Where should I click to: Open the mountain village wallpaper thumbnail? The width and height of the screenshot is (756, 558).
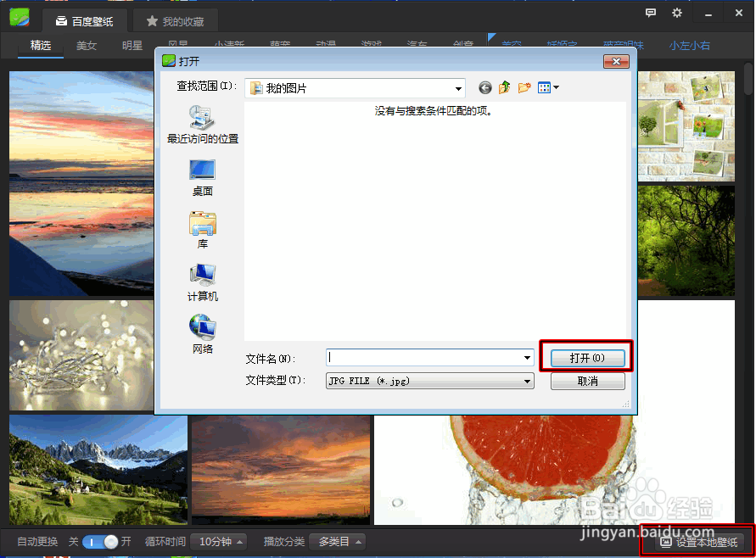[x=98, y=470]
